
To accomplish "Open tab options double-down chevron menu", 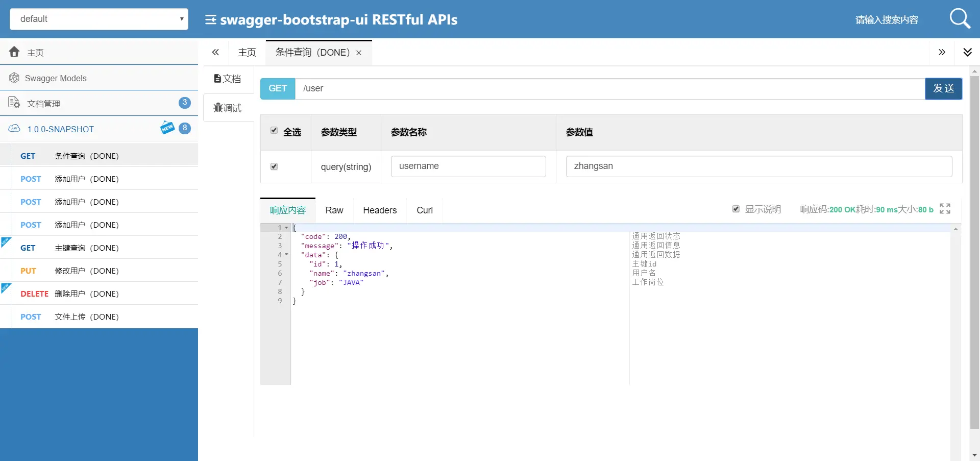I will click(967, 52).
